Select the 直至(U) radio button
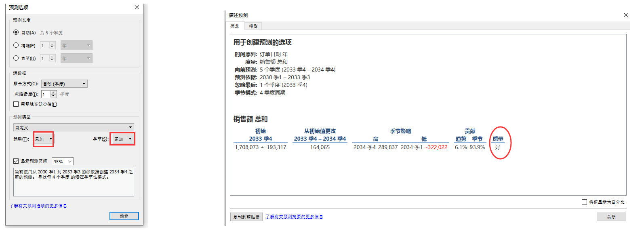This screenshot has height=234, width=644. [16, 58]
